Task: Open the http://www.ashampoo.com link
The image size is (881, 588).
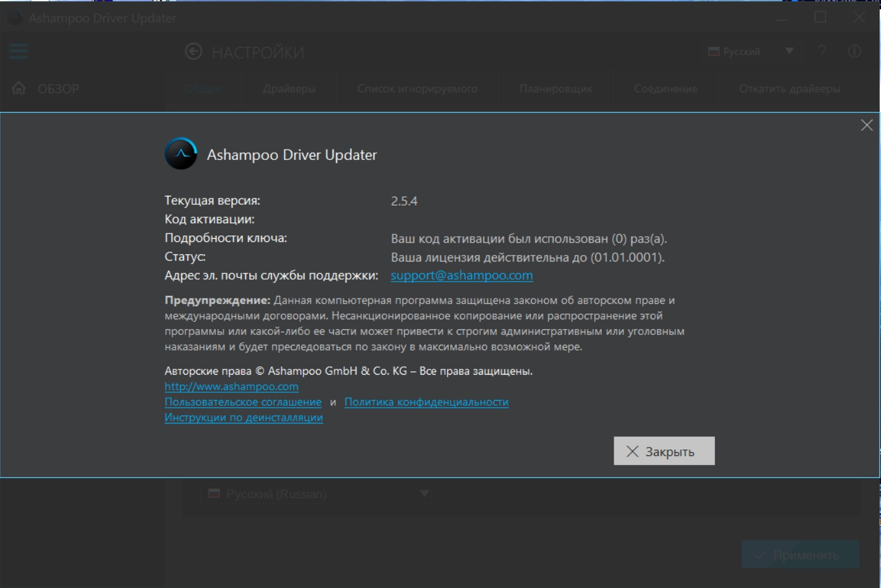Action: [x=232, y=386]
